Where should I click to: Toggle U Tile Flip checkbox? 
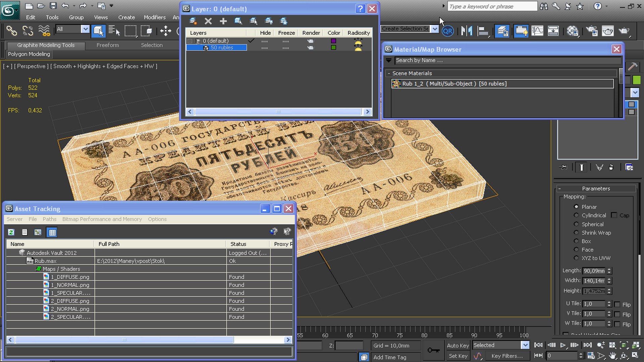(x=617, y=304)
